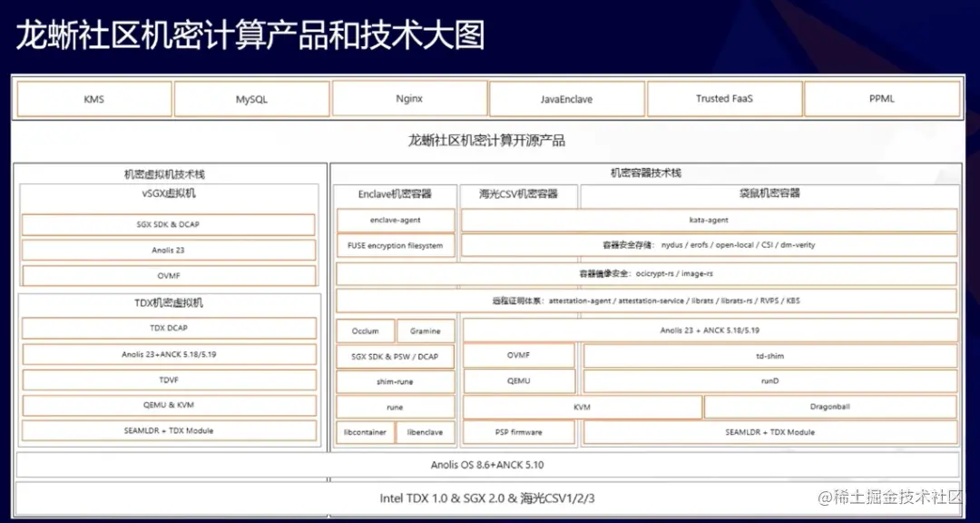980x523 pixels.
Task: Click the td-shim box
Action: tap(770, 356)
